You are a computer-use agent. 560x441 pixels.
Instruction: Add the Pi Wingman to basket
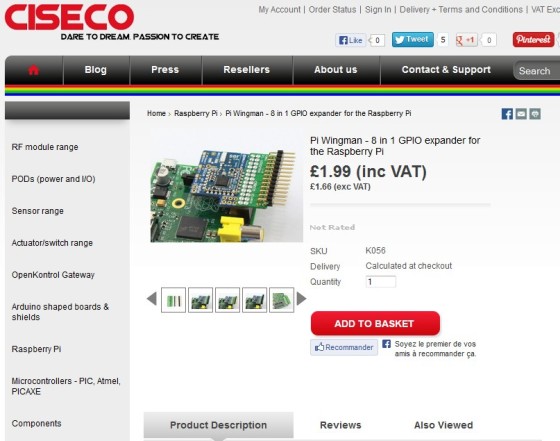point(375,324)
